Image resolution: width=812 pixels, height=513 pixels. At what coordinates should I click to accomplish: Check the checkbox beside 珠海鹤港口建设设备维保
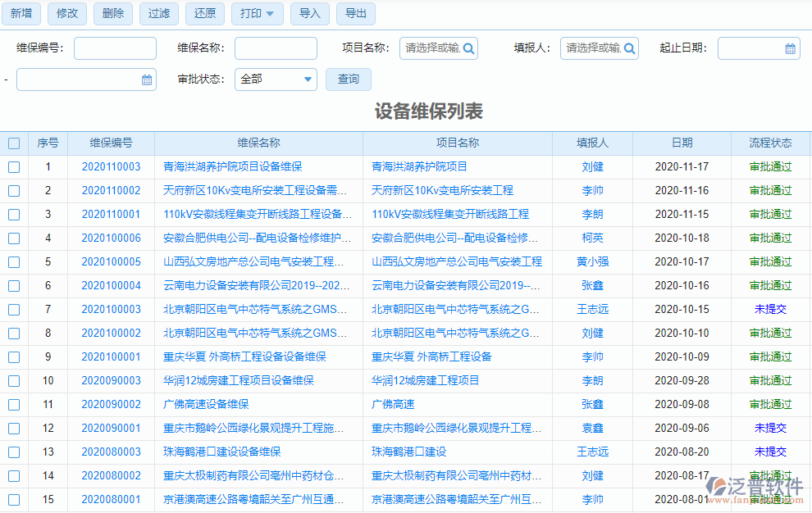tap(14, 452)
